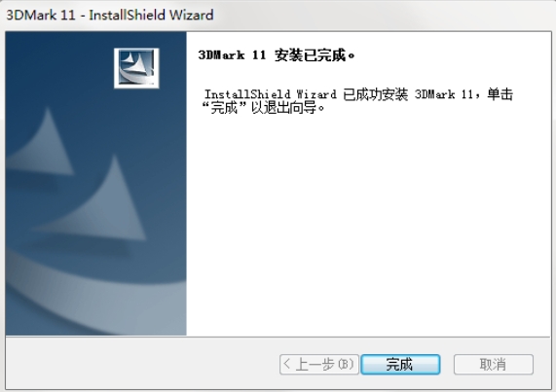Click the window title bar of the InstallShield Wizard

(x=278, y=15)
